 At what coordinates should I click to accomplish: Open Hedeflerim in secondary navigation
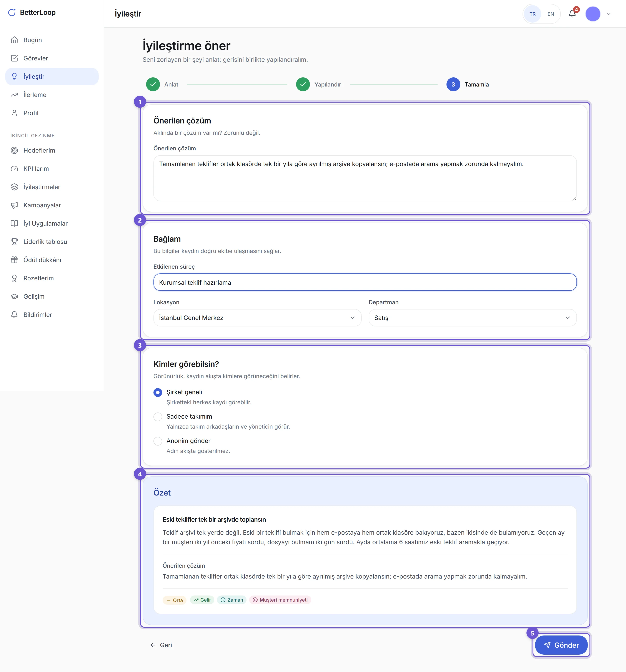(52, 150)
